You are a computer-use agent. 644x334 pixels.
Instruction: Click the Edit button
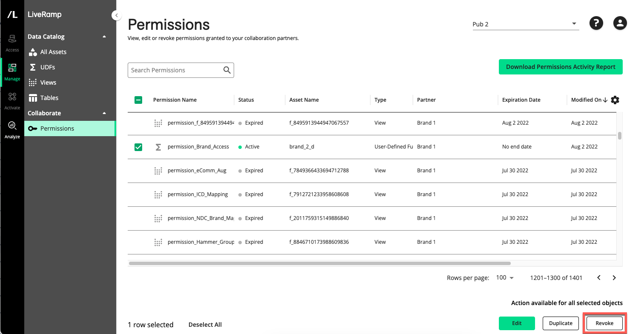pos(517,323)
